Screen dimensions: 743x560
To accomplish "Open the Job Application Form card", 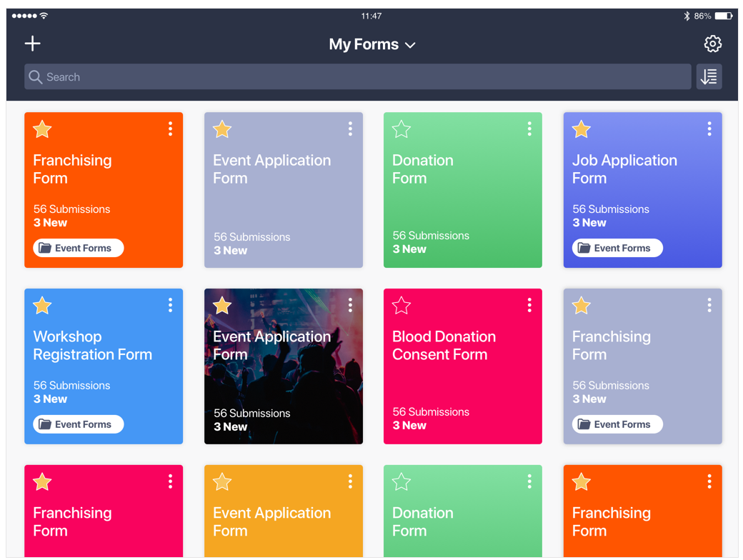I will (x=642, y=189).
